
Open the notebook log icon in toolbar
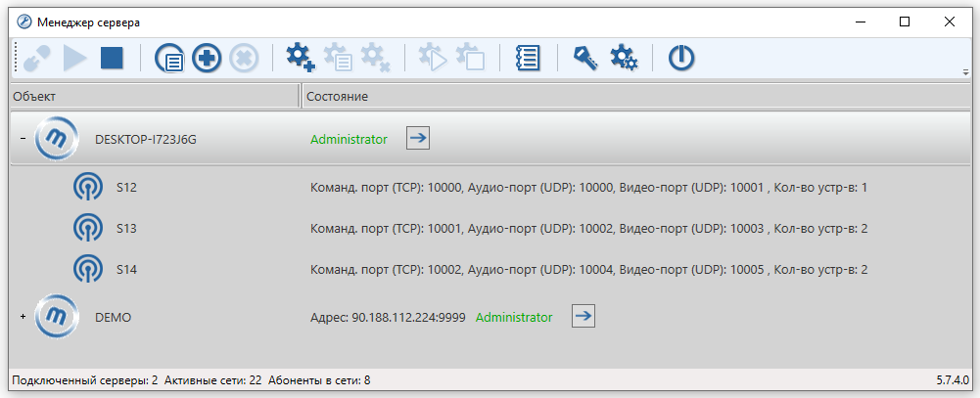pos(528,59)
